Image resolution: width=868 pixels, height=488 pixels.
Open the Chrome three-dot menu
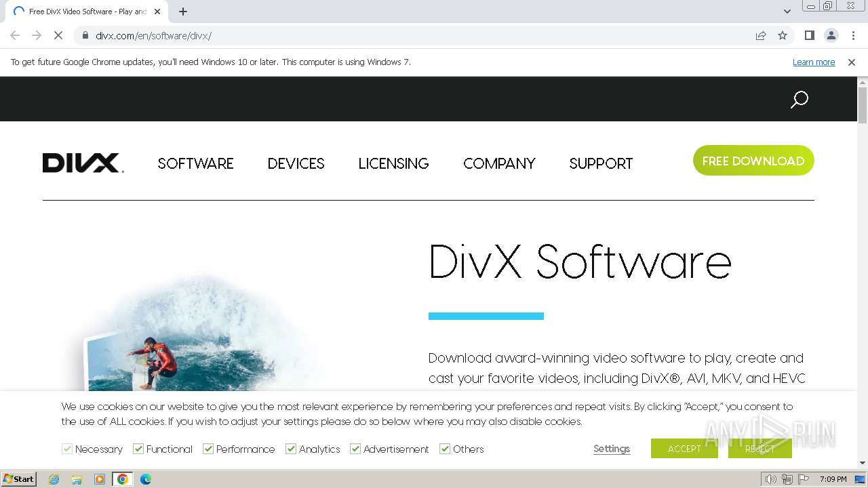pyautogui.click(x=853, y=35)
